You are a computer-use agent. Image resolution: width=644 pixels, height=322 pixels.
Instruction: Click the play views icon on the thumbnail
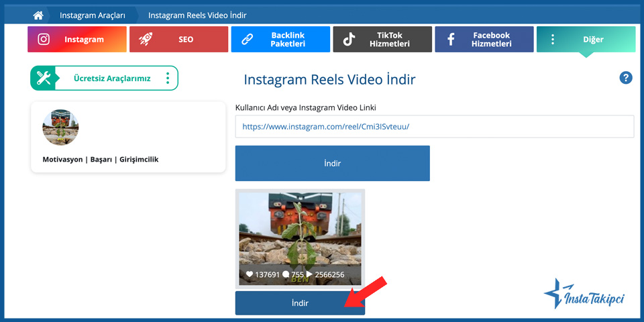pyautogui.click(x=309, y=274)
